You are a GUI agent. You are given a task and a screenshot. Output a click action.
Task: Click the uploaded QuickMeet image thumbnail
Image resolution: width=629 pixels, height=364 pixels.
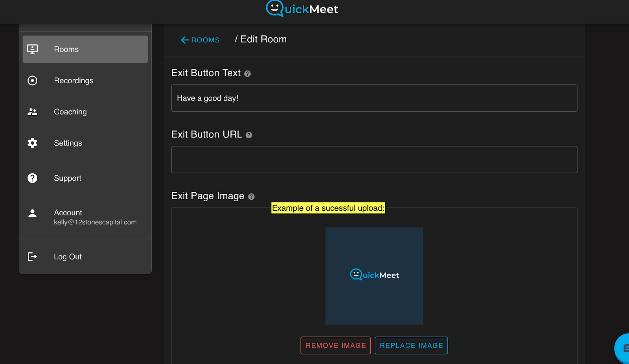pyautogui.click(x=374, y=276)
